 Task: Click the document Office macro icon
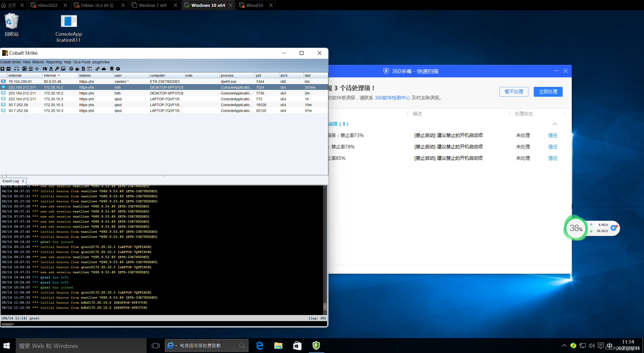pos(83,69)
